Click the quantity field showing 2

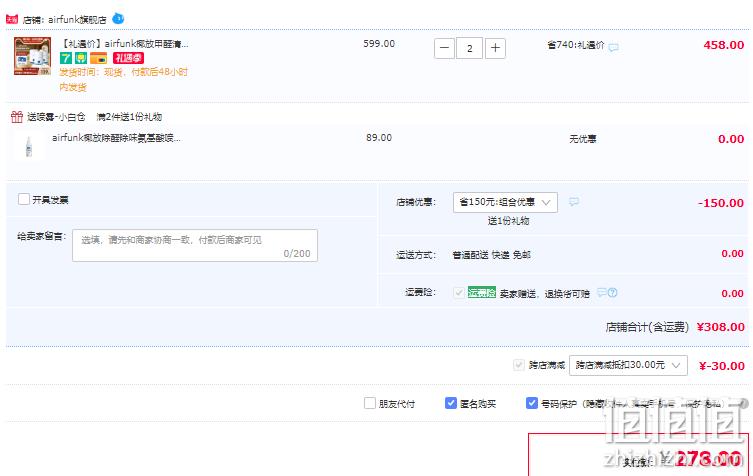click(470, 48)
